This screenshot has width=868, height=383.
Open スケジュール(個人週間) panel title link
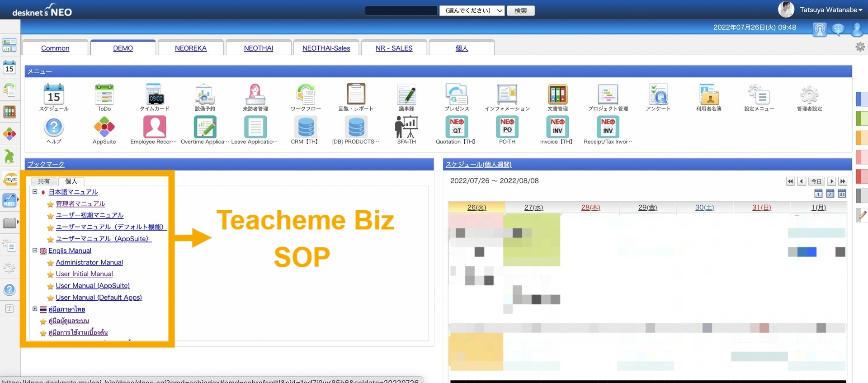tap(478, 164)
